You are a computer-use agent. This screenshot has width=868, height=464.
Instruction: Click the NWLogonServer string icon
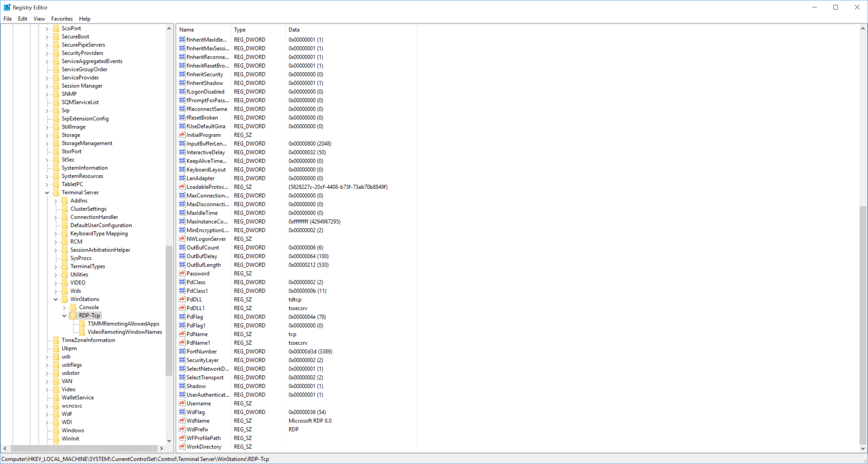[182, 239]
